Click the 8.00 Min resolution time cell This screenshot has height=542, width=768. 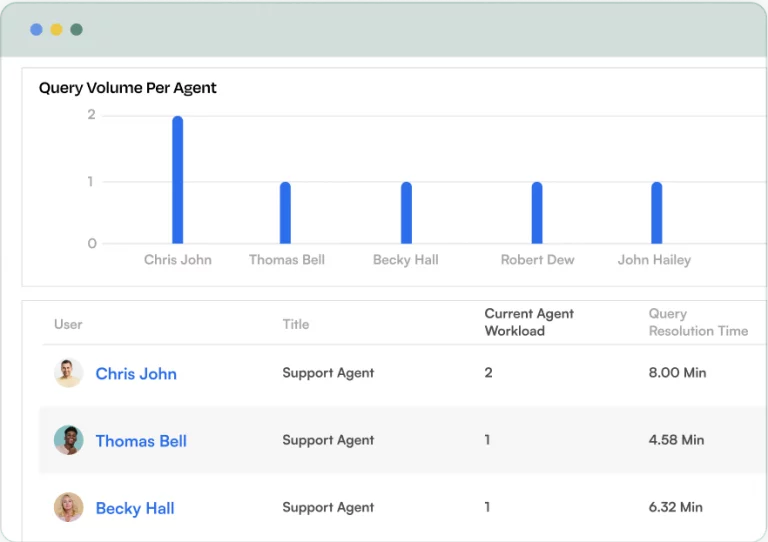click(677, 373)
